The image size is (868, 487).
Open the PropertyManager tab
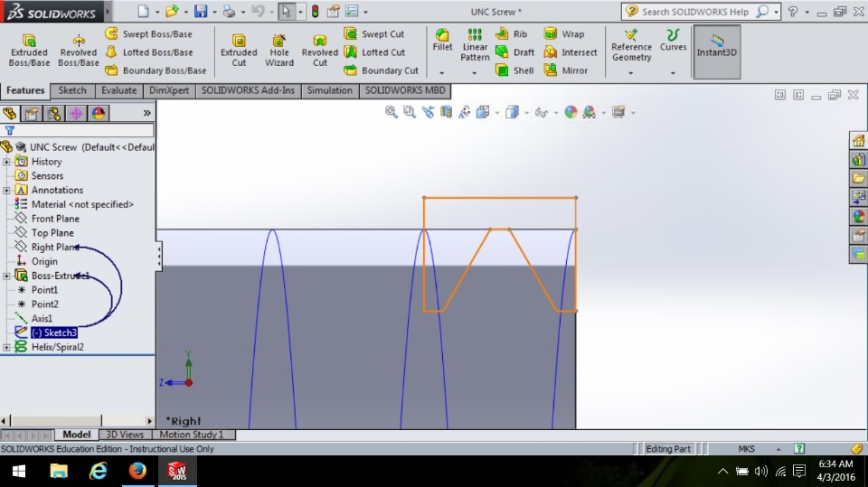point(32,114)
